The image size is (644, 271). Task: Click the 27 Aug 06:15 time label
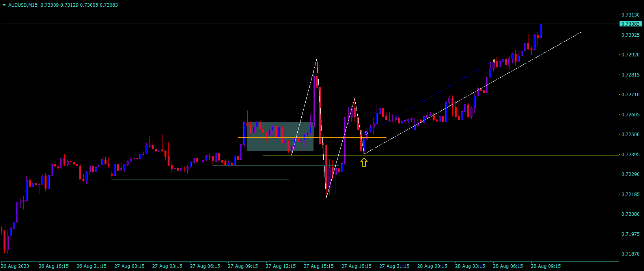205,266
